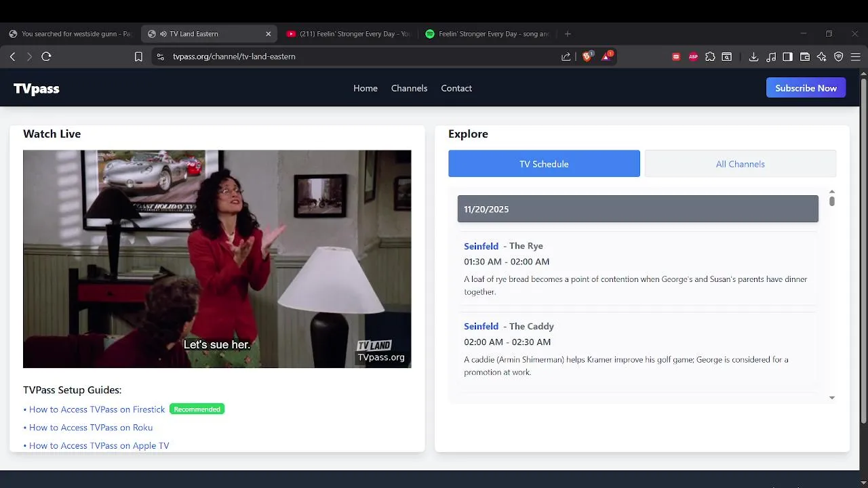Image resolution: width=868 pixels, height=488 pixels.
Task: Click the TVPass Setup Guides heading
Action: [72, 390]
